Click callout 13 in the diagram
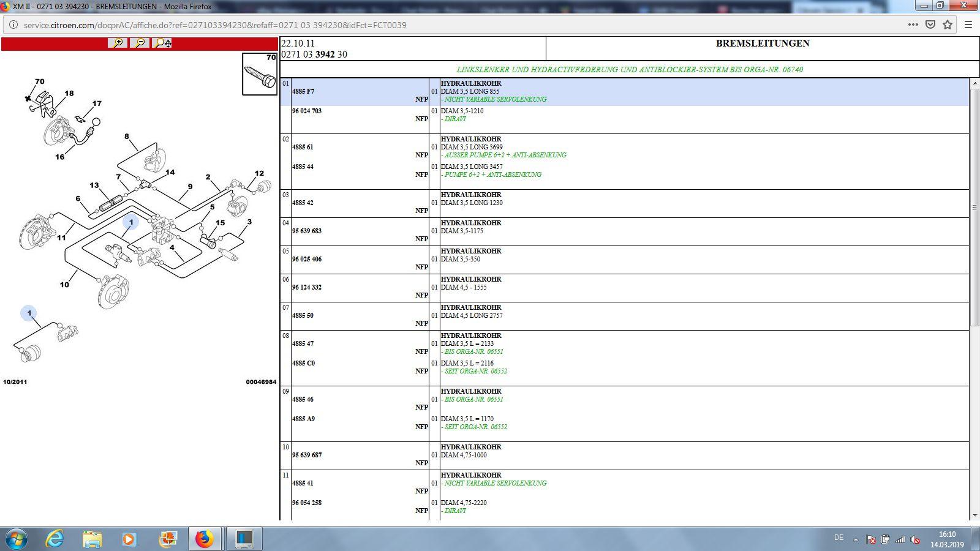 point(94,185)
